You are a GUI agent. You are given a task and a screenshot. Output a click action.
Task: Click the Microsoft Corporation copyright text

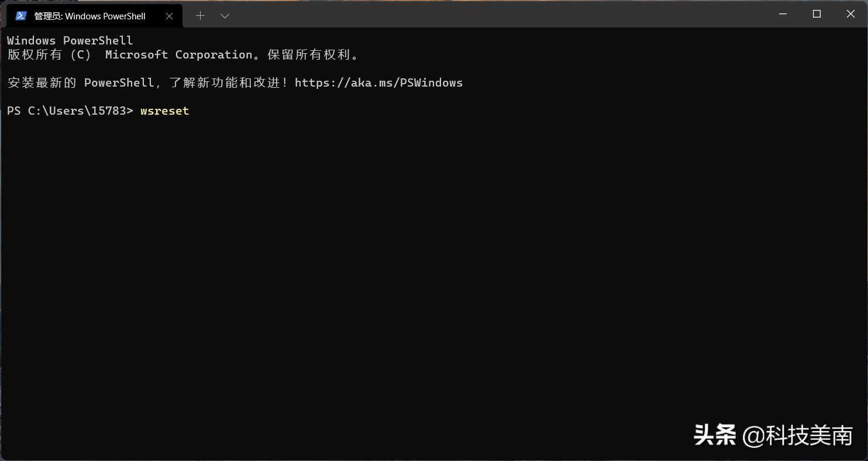pos(178,54)
